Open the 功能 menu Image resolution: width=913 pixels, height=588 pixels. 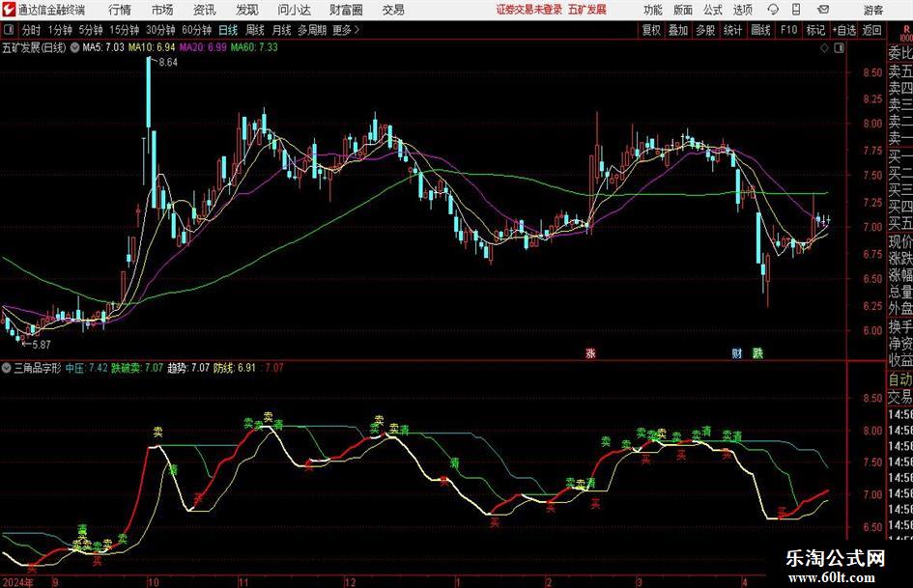(x=653, y=10)
